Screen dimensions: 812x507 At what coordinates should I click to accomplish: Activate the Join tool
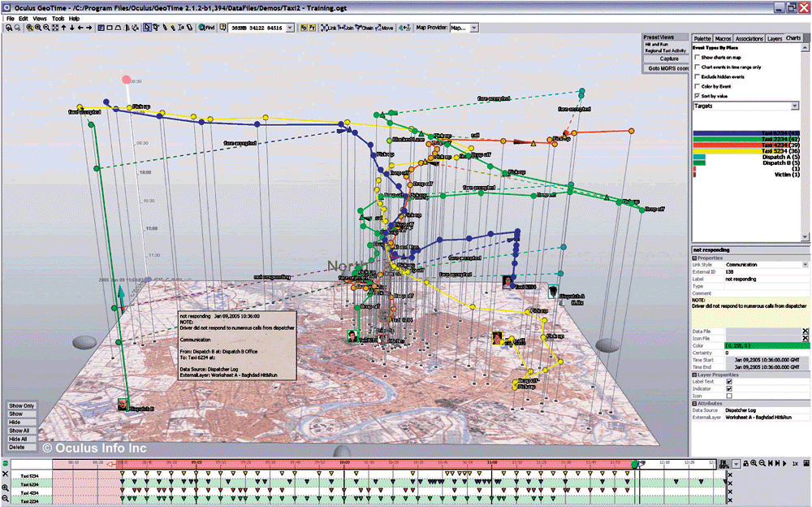346,28
